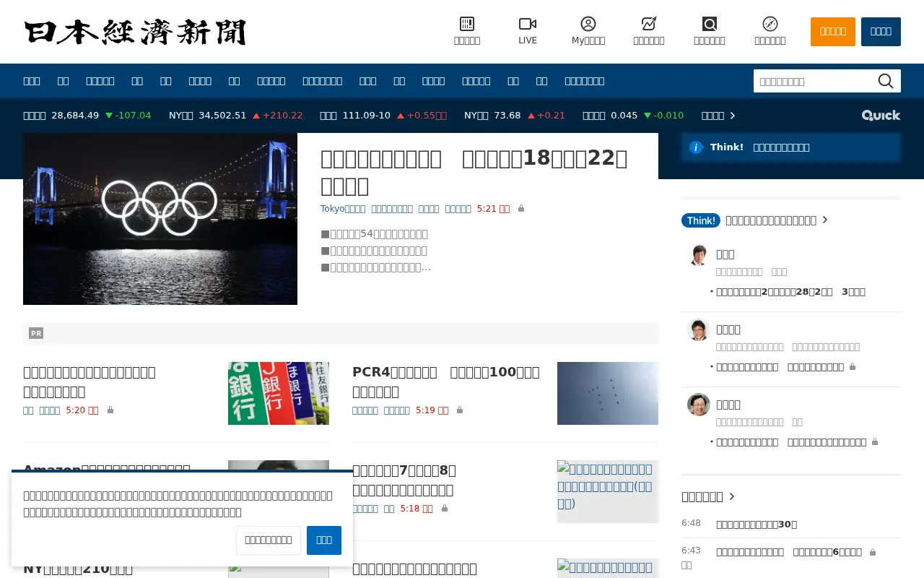This screenshot has width=924, height=578.
Task: Select the first item in blue navigation bar
Action: 32,81
